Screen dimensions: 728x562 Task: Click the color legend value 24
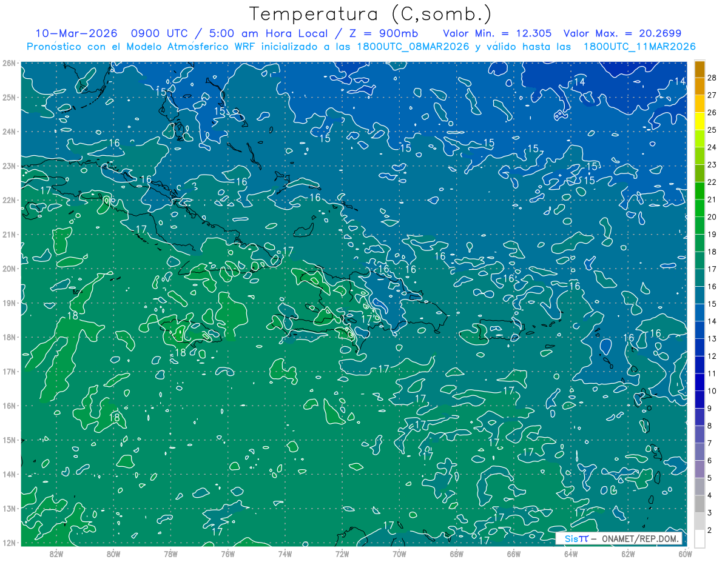pyautogui.click(x=712, y=147)
